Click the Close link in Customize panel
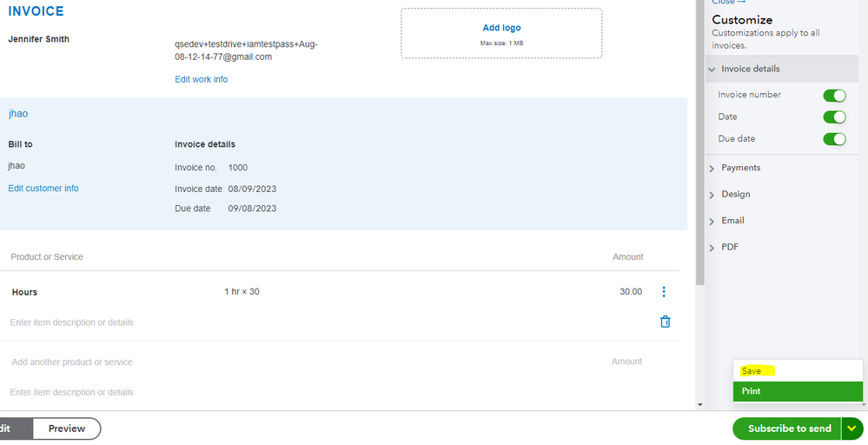This screenshot has width=868, height=445. 728,3
